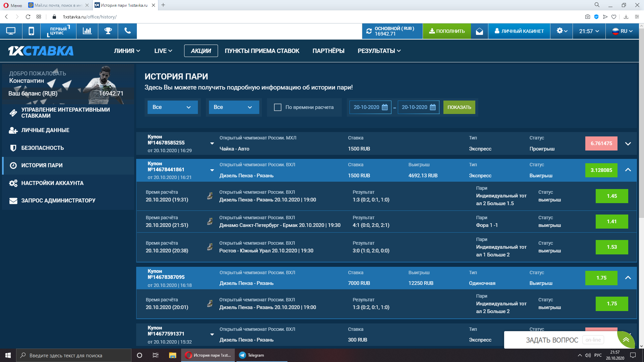Open the messages envelope icon
Screen dimensions: 644x362
click(479, 31)
